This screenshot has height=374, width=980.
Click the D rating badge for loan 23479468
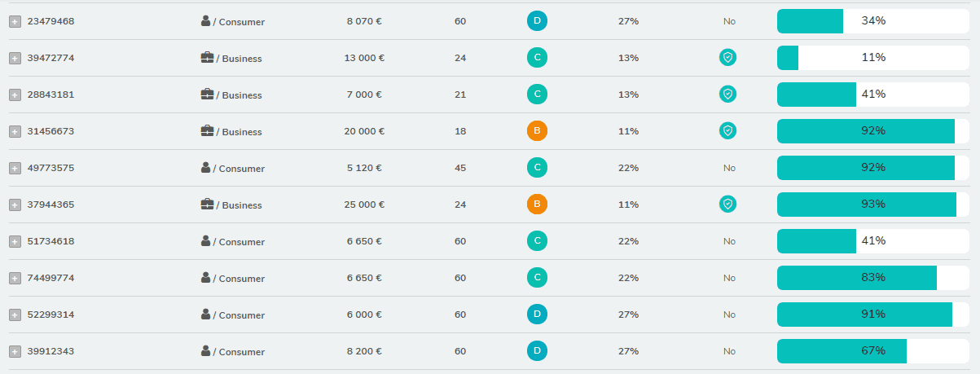(x=537, y=20)
